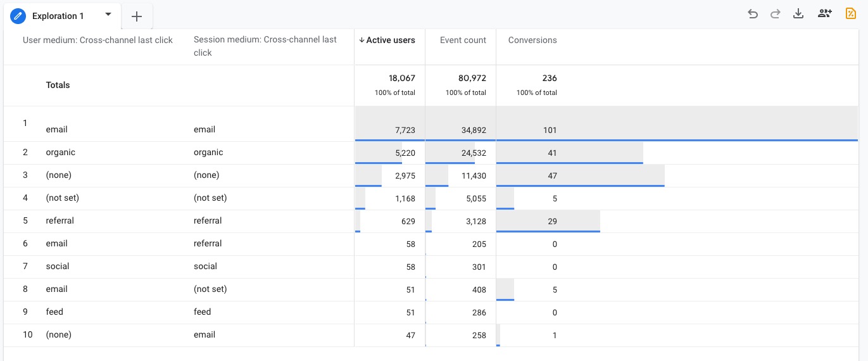The height and width of the screenshot is (361, 868).
Task: Click event count value 11,430
Action: click(x=474, y=175)
